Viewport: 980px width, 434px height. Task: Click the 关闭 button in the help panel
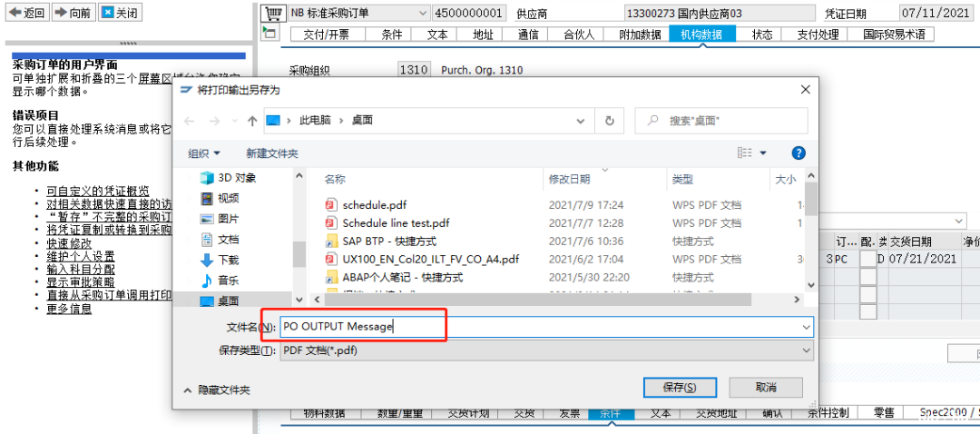point(120,13)
